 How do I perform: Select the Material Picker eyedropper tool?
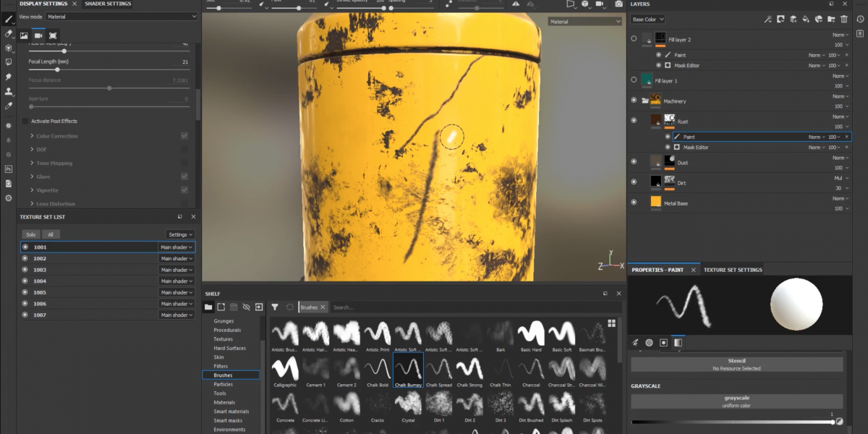pos(9,106)
